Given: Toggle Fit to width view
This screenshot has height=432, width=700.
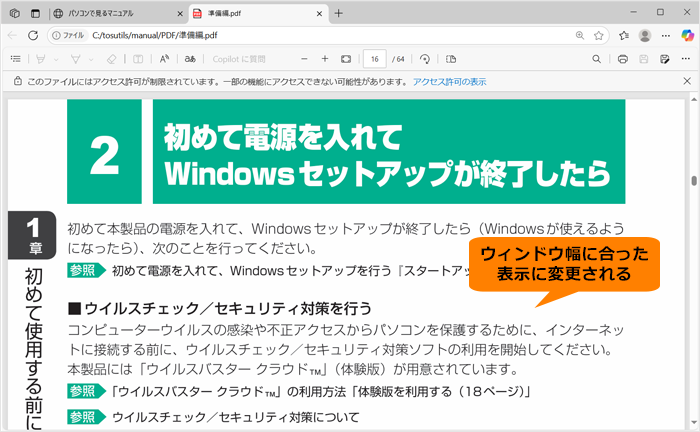Looking at the screenshot, I should click(x=346, y=59).
